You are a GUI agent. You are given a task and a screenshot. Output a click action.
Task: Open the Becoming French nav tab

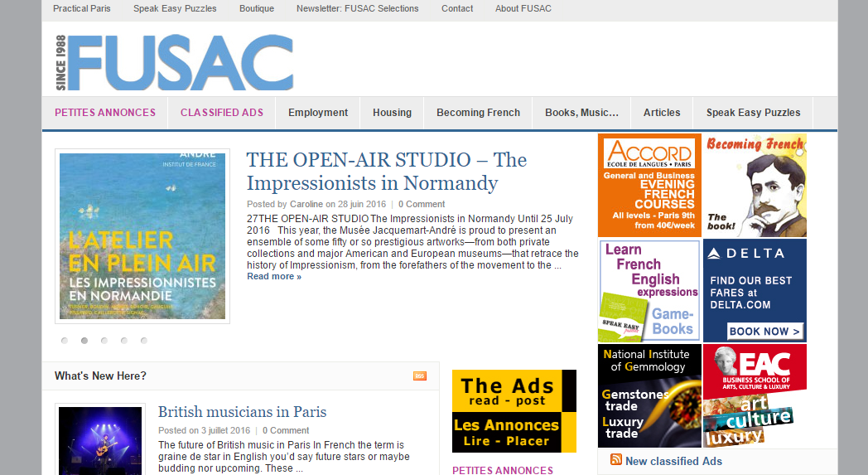(x=478, y=113)
